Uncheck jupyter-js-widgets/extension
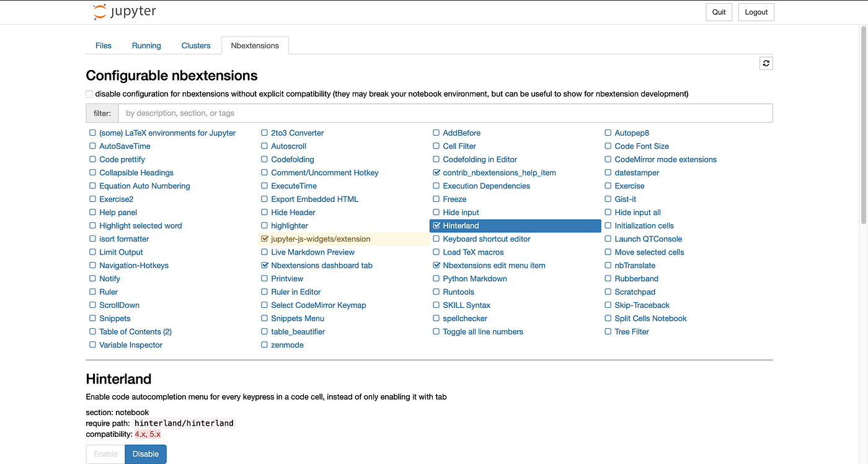Viewport: 868px width, 464px height. pos(264,239)
